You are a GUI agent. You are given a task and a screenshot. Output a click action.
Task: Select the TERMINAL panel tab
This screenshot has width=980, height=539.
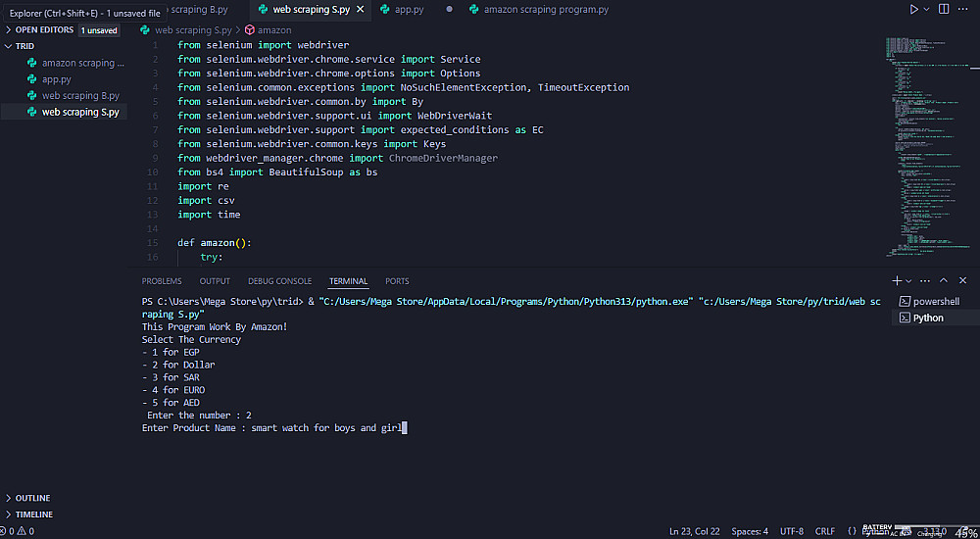click(x=348, y=281)
